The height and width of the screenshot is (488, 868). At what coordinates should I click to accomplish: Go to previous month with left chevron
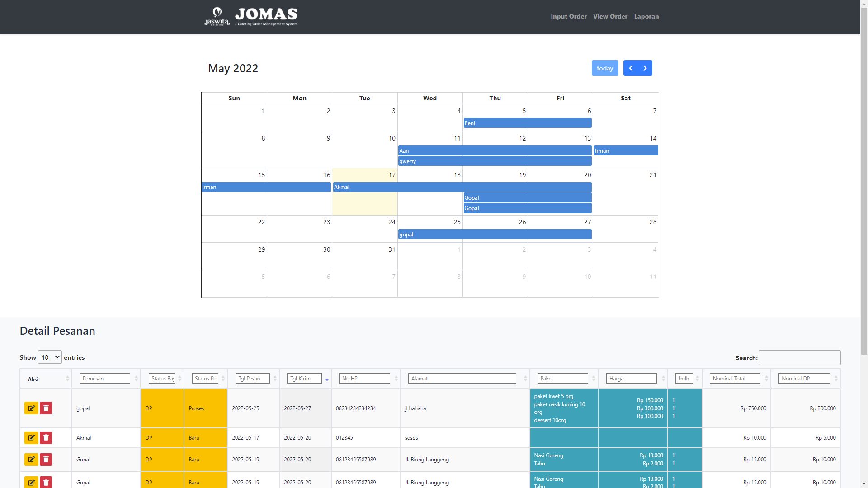coord(631,68)
